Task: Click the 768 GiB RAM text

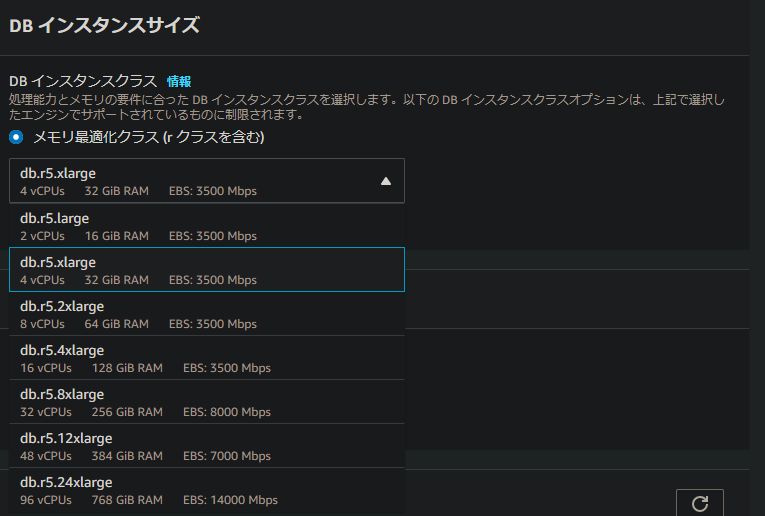Action: (x=127, y=500)
